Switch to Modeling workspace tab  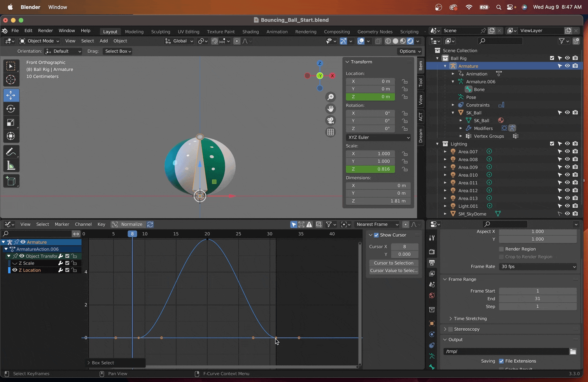[134, 32]
